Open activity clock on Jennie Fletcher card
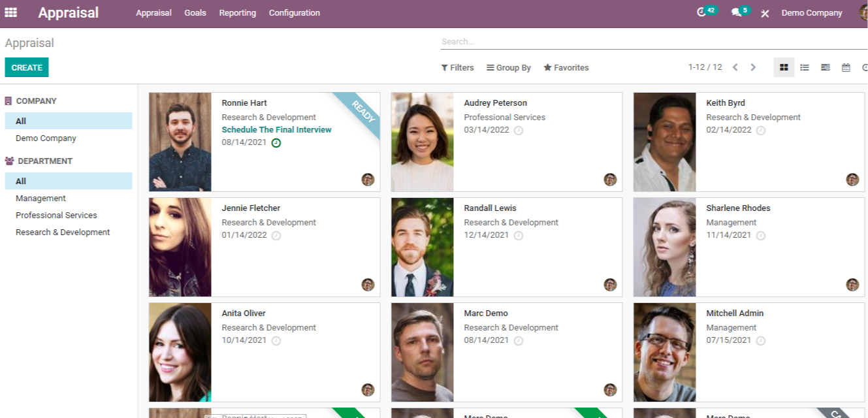Viewport: 868px width, 418px height. pyautogui.click(x=276, y=236)
